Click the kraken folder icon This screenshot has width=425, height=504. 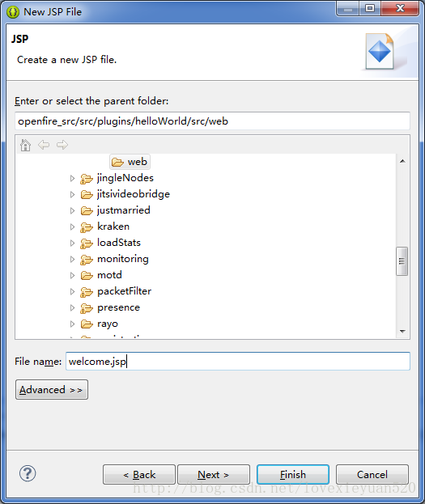click(x=87, y=227)
